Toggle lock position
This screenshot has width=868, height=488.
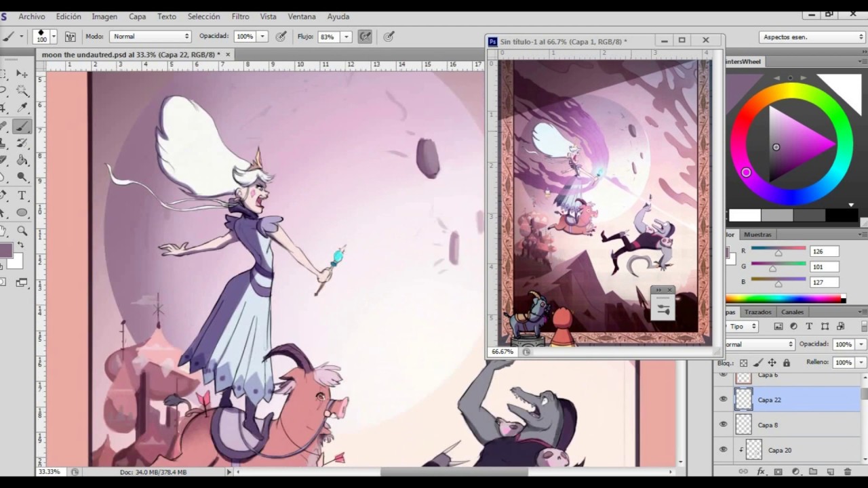[772, 363]
